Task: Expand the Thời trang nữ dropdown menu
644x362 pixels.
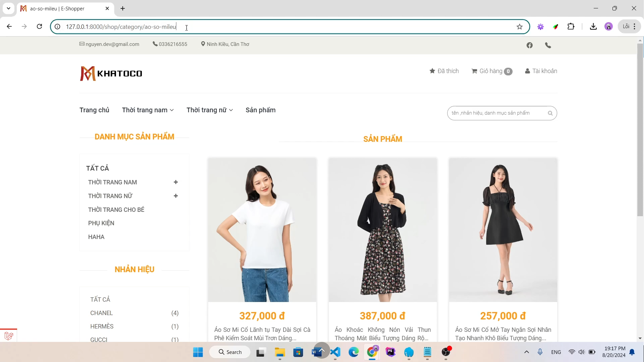Action: click(x=210, y=110)
